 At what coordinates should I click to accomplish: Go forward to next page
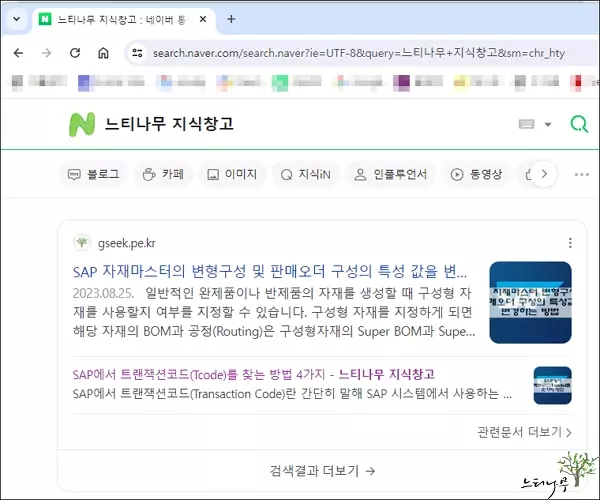tap(46, 53)
